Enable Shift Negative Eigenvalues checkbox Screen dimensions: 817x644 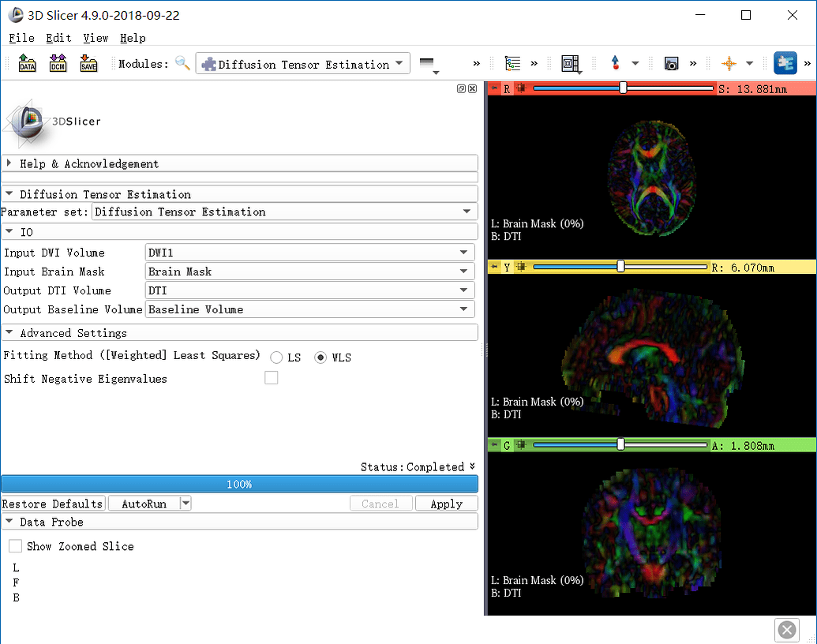coord(272,378)
